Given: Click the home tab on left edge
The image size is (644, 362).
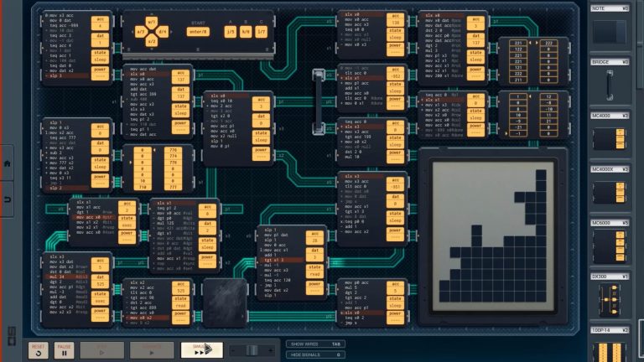Looking at the screenshot, I should tap(7, 163).
